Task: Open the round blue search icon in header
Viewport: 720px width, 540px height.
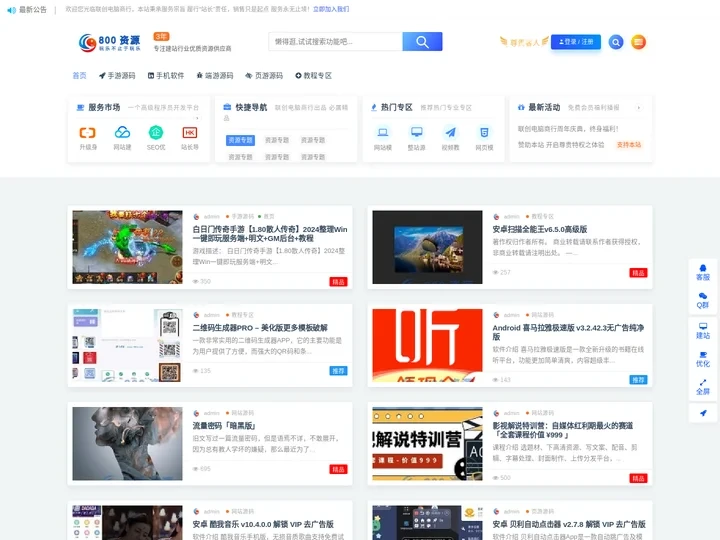Action: coord(616,42)
